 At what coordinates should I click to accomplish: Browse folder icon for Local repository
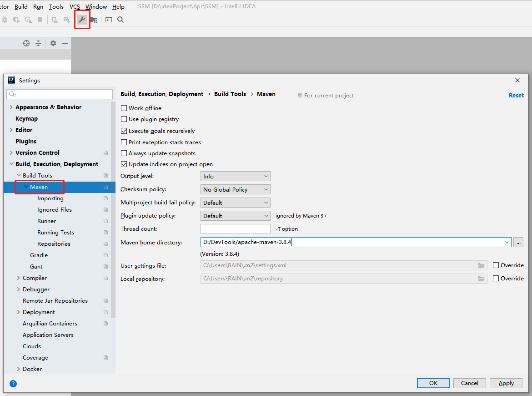point(481,279)
